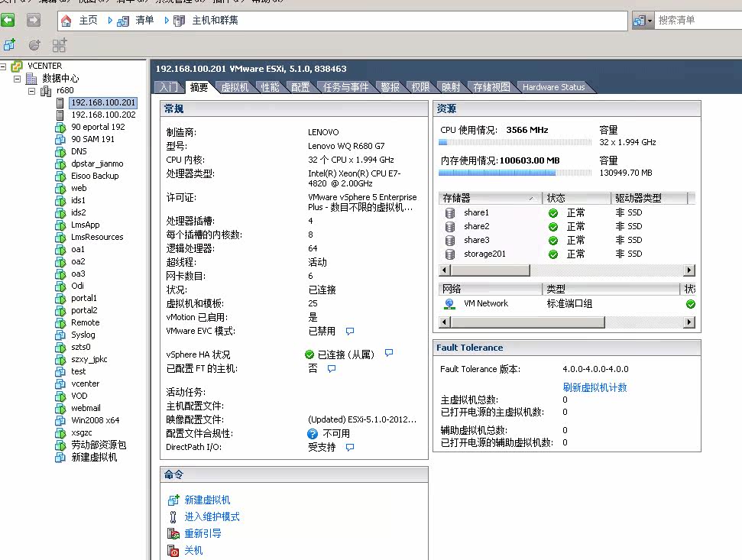Click the 新建虚拟机 command link
Screen dimensions: 742x560
[x=207, y=500]
